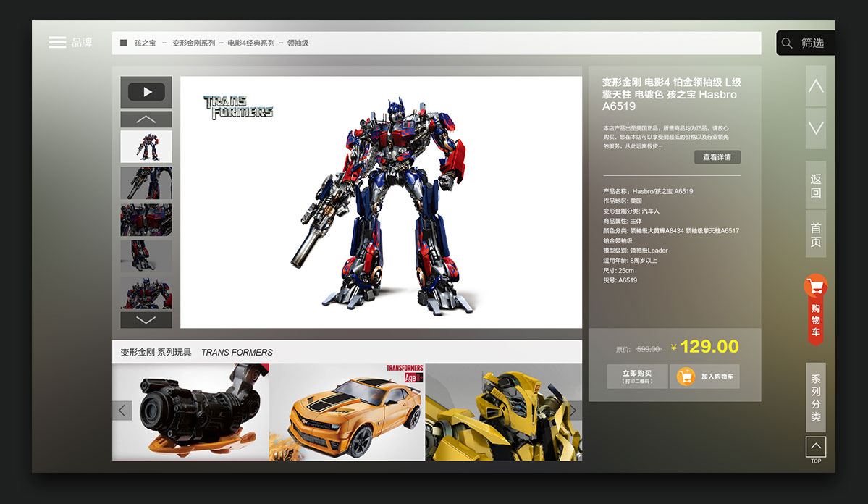Jump to TOP of page
Image resolution: width=868 pixels, height=504 pixels.
815,449
